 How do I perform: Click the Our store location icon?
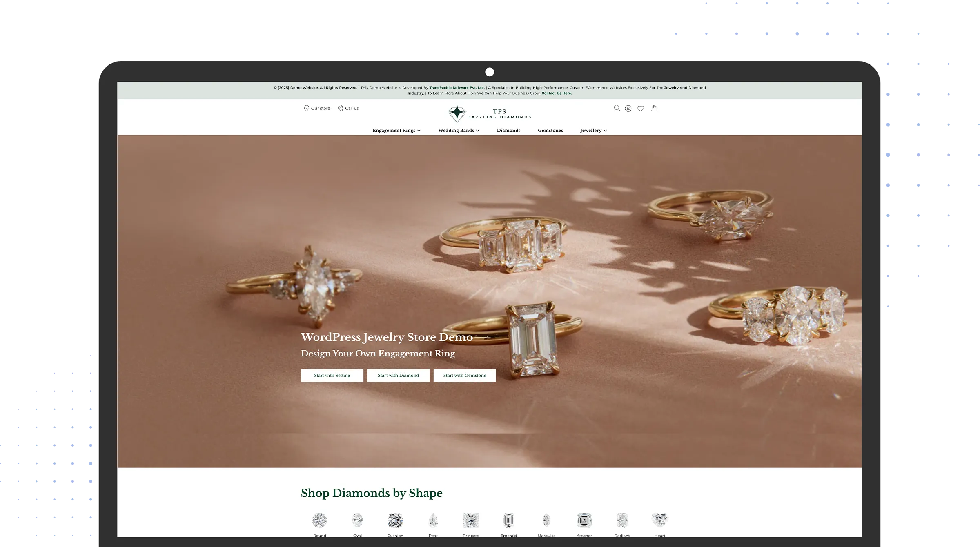pos(306,108)
